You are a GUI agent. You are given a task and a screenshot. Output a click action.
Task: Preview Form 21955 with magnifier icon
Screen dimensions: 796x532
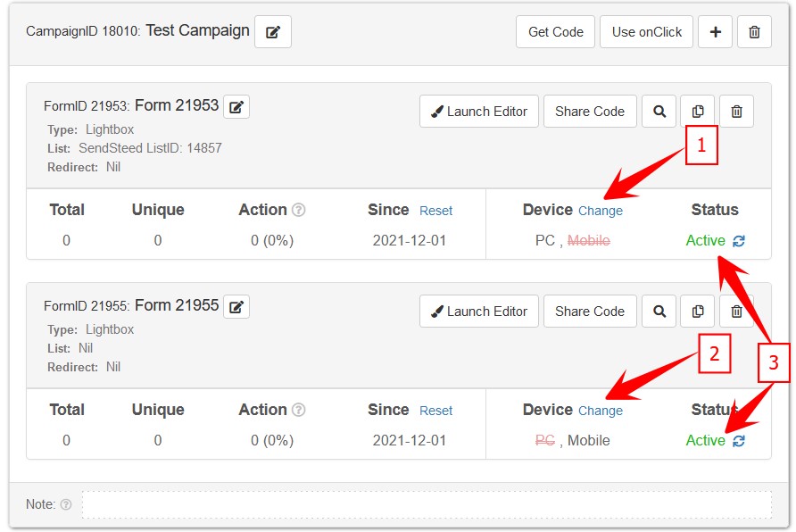[x=659, y=312]
